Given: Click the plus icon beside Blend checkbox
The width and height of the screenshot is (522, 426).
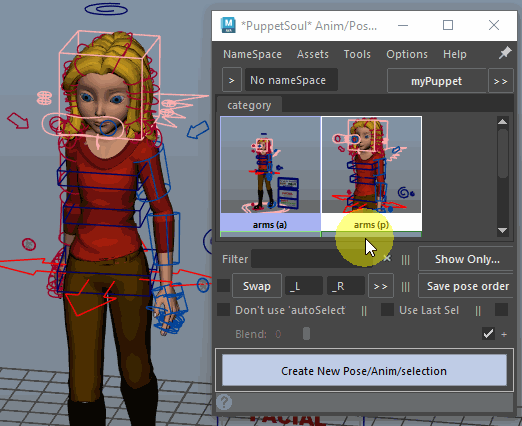Looking at the screenshot, I should 504,334.
